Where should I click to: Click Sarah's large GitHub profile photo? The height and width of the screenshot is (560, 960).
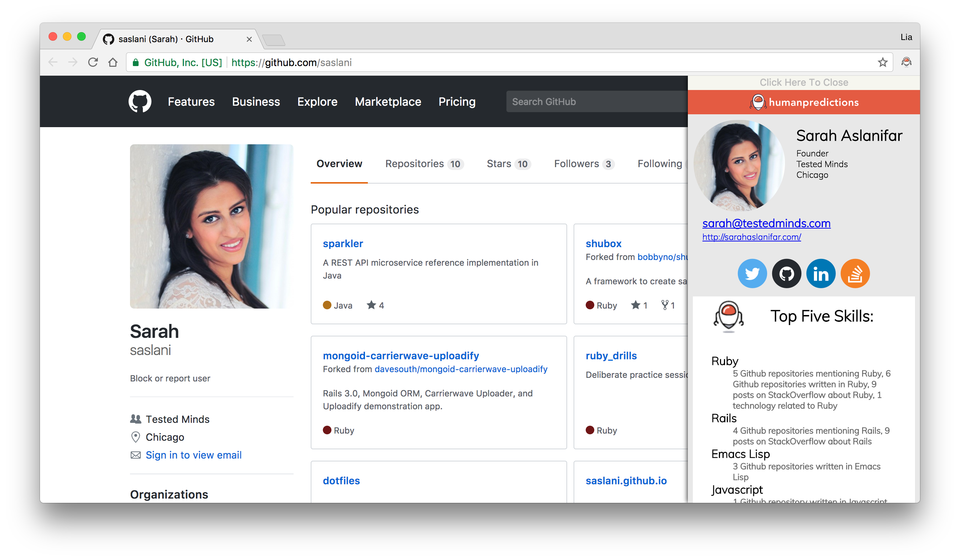tap(211, 226)
